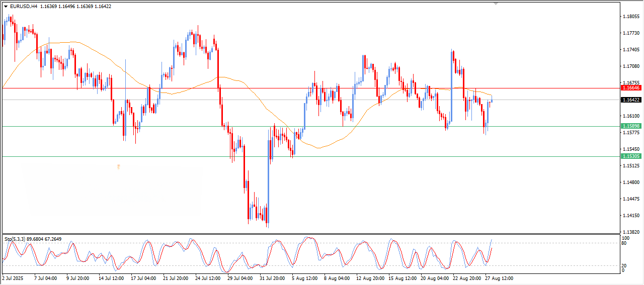The image size is (644, 285).
Task: Click the 14 Jul 12:00 time label
Action: coord(111,278)
